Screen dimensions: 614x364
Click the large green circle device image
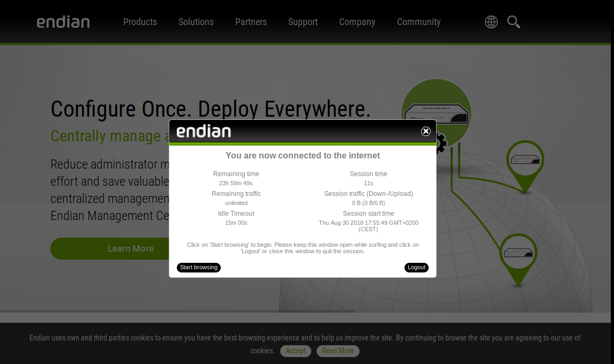tap(436, 113)
